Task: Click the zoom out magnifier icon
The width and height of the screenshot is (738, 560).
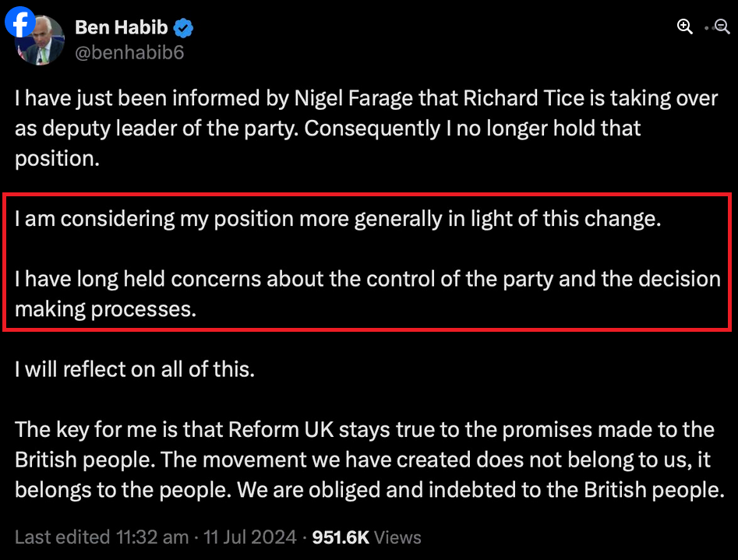Action: [722, 26]
